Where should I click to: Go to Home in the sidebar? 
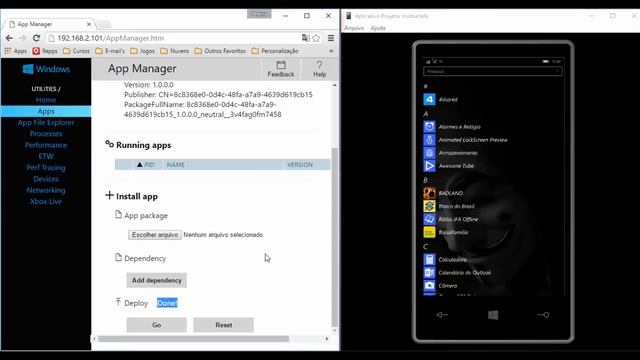[x=46, y=100]
